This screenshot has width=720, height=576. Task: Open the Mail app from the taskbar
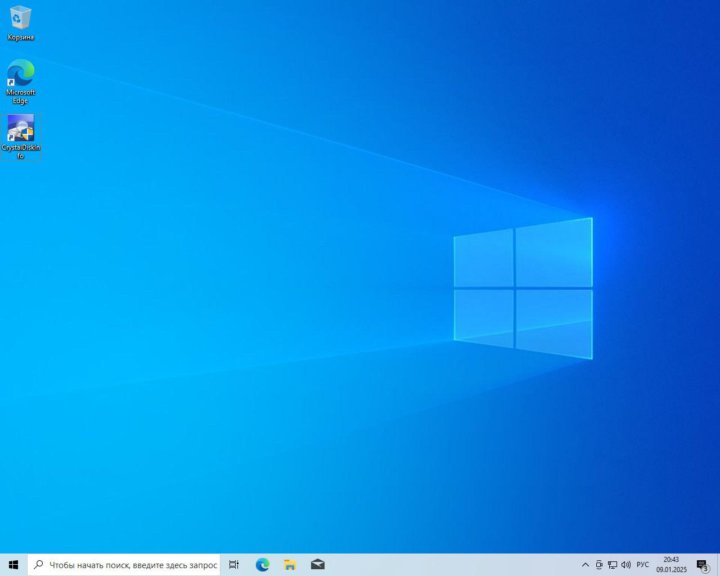[317, 565]
